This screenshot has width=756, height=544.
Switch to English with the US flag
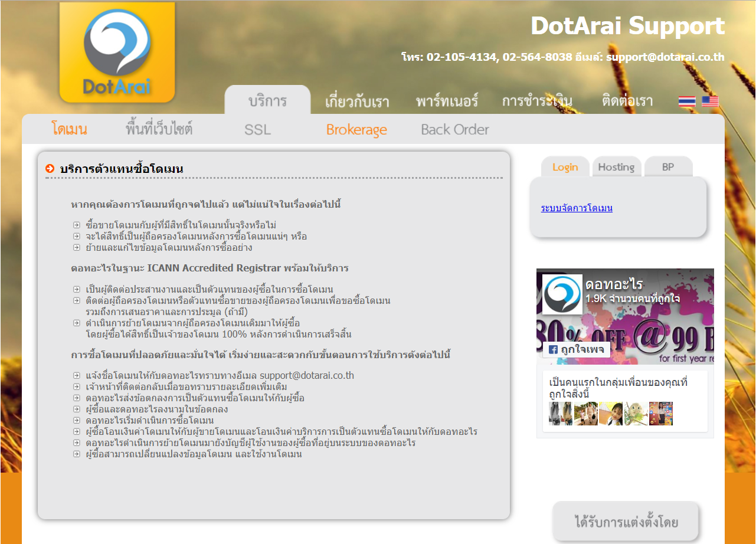coord(710,101)
